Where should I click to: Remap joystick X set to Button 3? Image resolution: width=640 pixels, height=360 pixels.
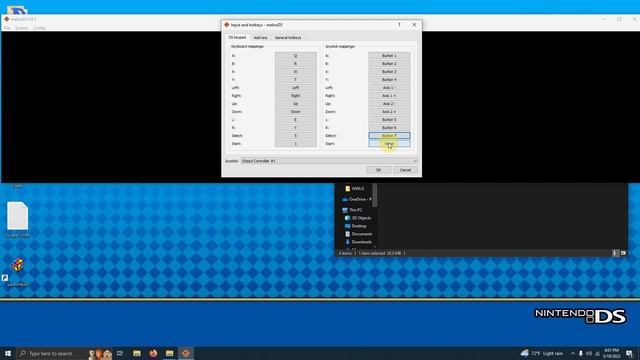point(389,71)
